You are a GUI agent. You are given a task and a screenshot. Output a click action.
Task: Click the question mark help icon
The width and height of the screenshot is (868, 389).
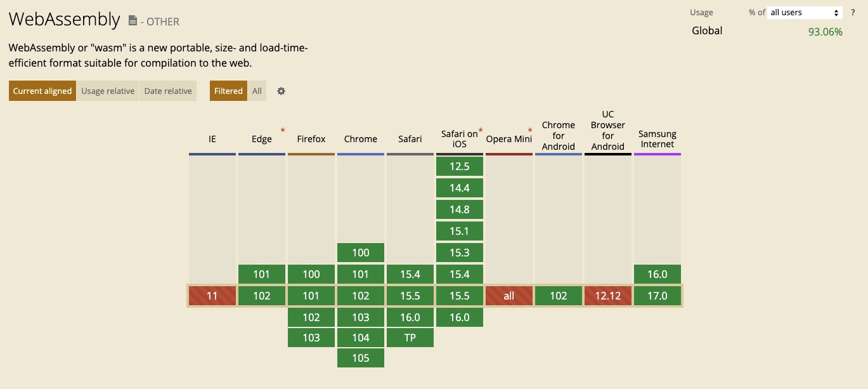853,13
